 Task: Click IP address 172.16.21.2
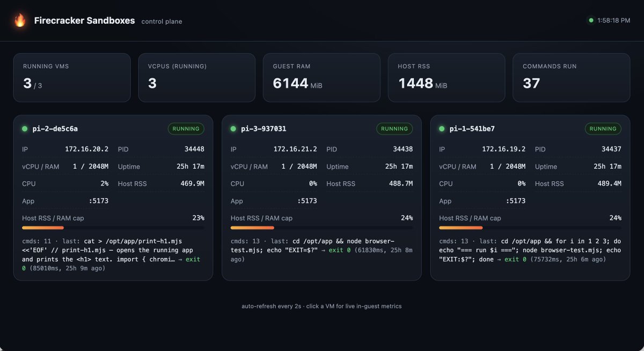click(x=295, y=149)
